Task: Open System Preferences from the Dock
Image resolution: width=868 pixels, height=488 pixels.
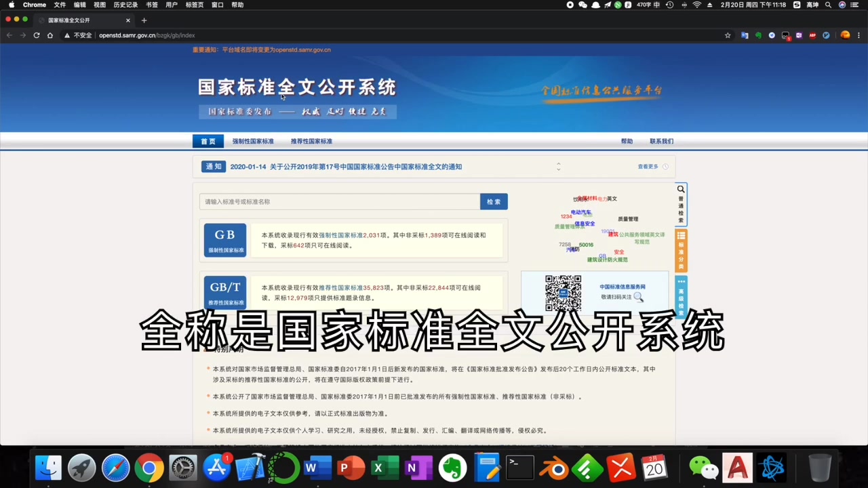Action: 183,468
